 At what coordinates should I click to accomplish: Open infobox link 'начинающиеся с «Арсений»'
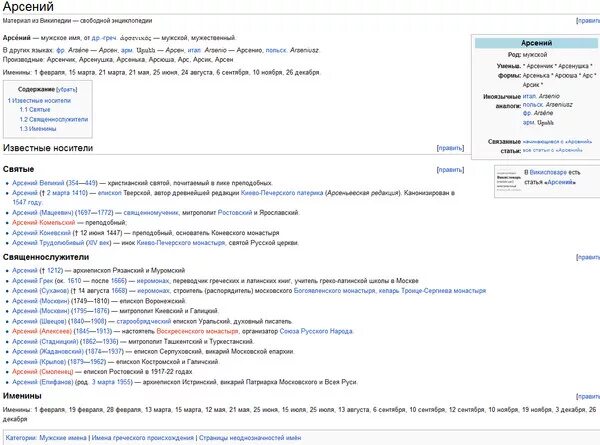point(557,142)
